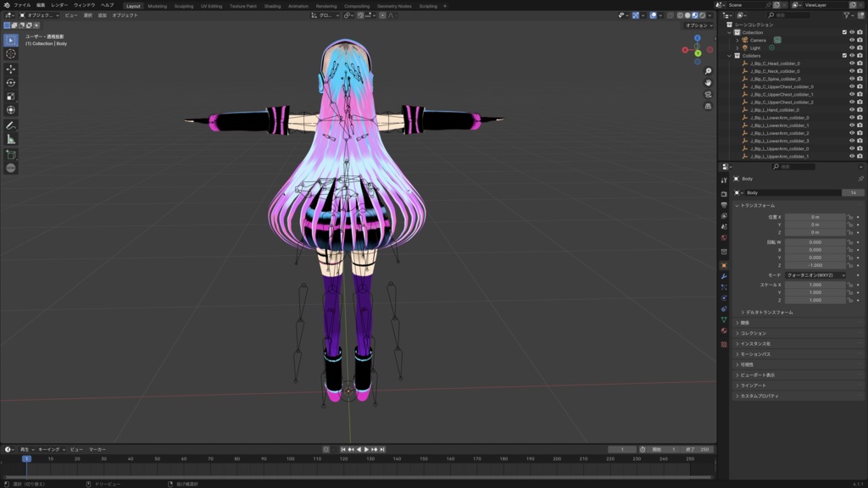868x488 pixels.
Task: Open the Object Data mesh tab
Action: [x=724, y=319]
